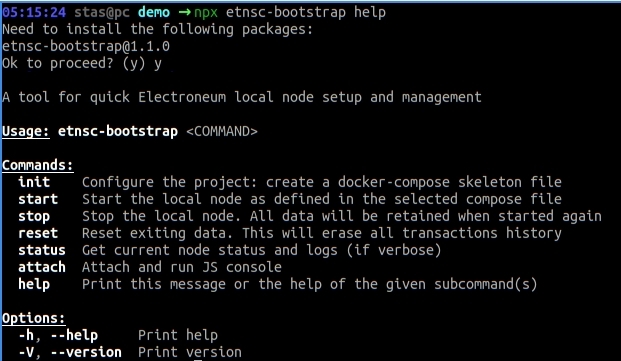Click the 'help' command name in list
The image size is (621, 361).
pyautogui.click(x=34, y=285)
